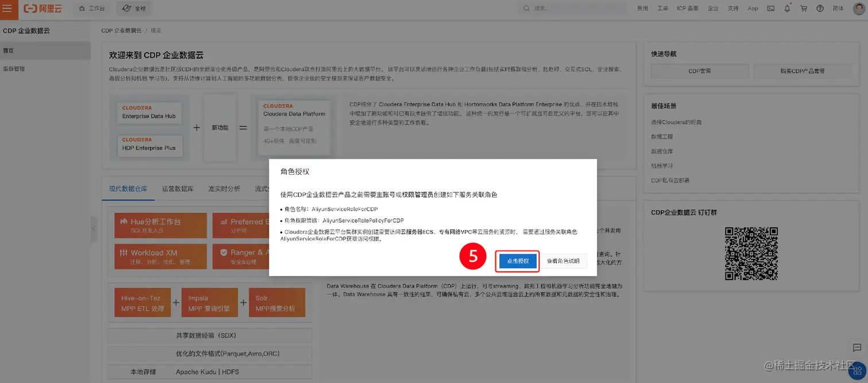The width and height of the screenshot is (868, 383).
Task: Click the Hue分析工作台 tile
Action: coord(160,225)
